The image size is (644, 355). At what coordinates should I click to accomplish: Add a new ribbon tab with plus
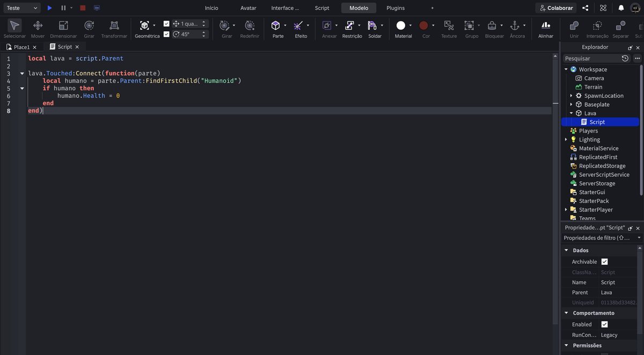click(433, 8)
